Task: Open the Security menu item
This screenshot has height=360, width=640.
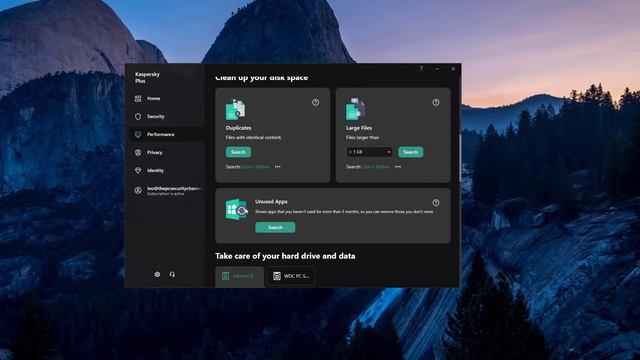Action: [167, 116]
